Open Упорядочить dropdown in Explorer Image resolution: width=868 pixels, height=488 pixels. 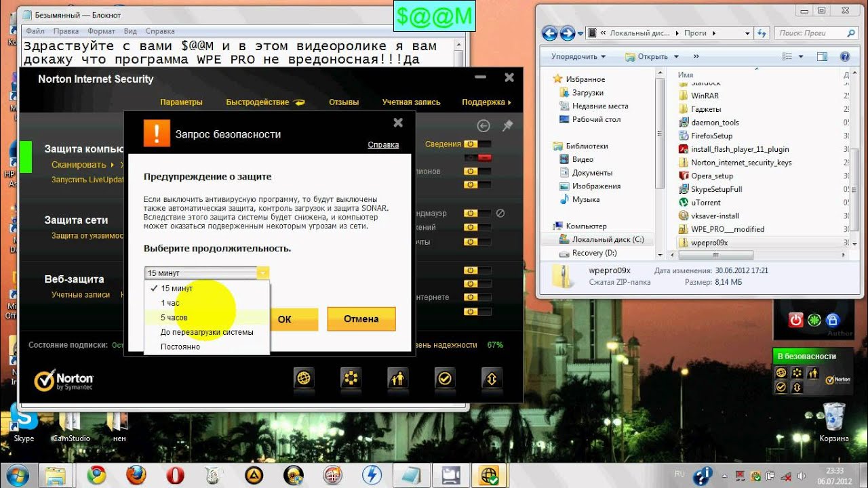click(578, 57)
